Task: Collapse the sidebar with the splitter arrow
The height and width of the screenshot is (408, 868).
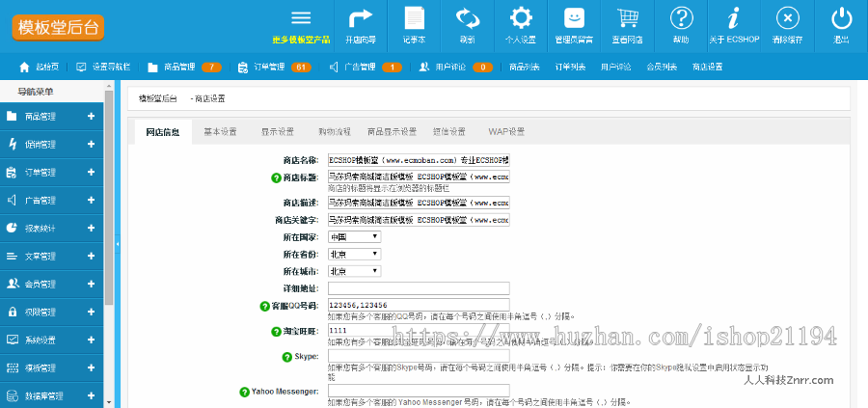Action: tap(118, 244)
